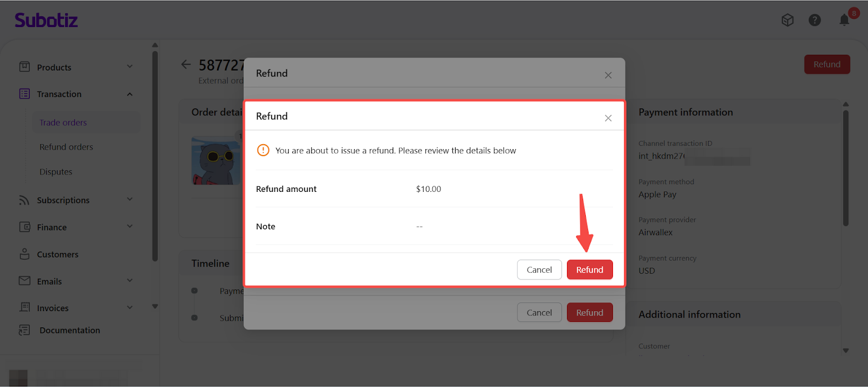Image resolution: width=868 pixels, height=387 pixels.
Task: Open Refund orders in sidebar
Action: (66, 147)
